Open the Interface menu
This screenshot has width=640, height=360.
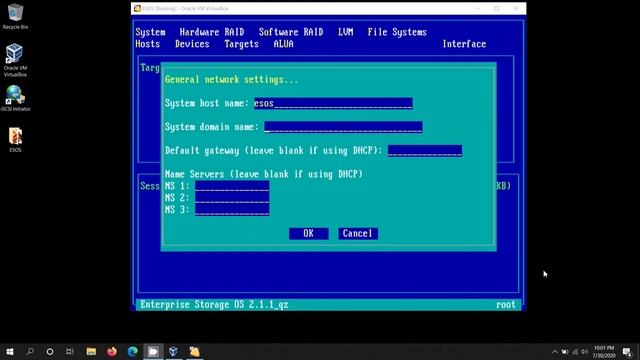464,44
